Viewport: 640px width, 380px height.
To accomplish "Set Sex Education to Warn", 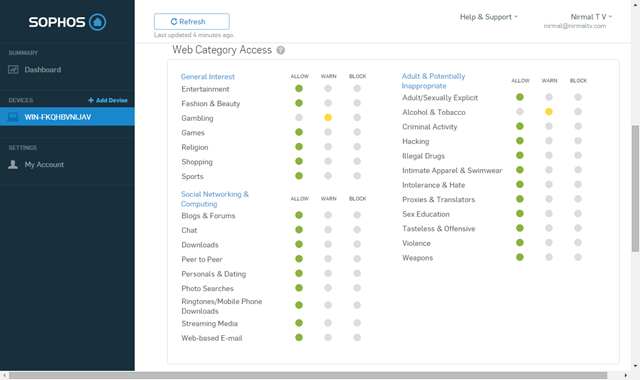I will [549, 213].
